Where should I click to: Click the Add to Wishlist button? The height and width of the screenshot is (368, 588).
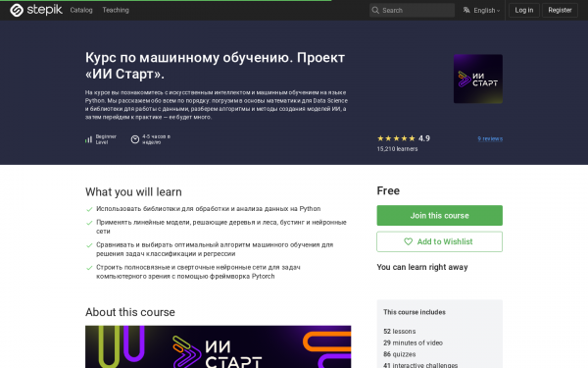pyautogui.click(x=439, y=241)
